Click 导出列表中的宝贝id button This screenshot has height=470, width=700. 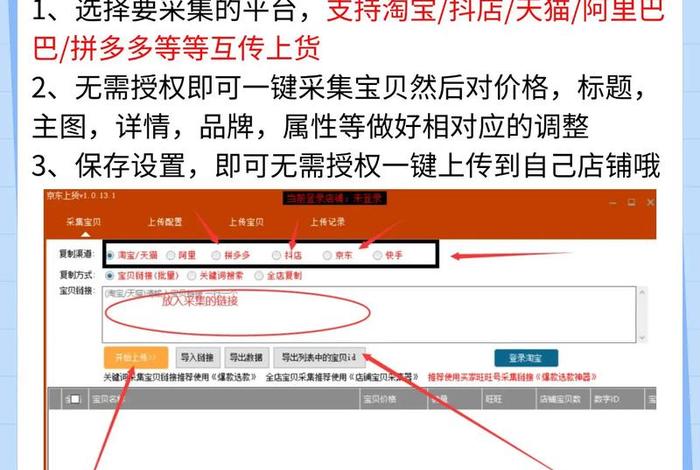pos(319,358)
